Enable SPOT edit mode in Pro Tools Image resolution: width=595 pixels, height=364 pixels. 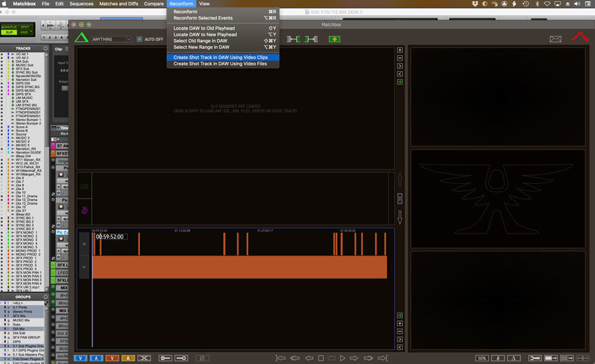(x=25, y=27)
